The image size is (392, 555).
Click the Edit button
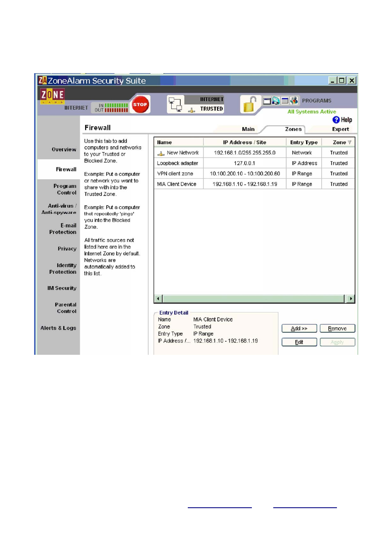tap(299, 342)
